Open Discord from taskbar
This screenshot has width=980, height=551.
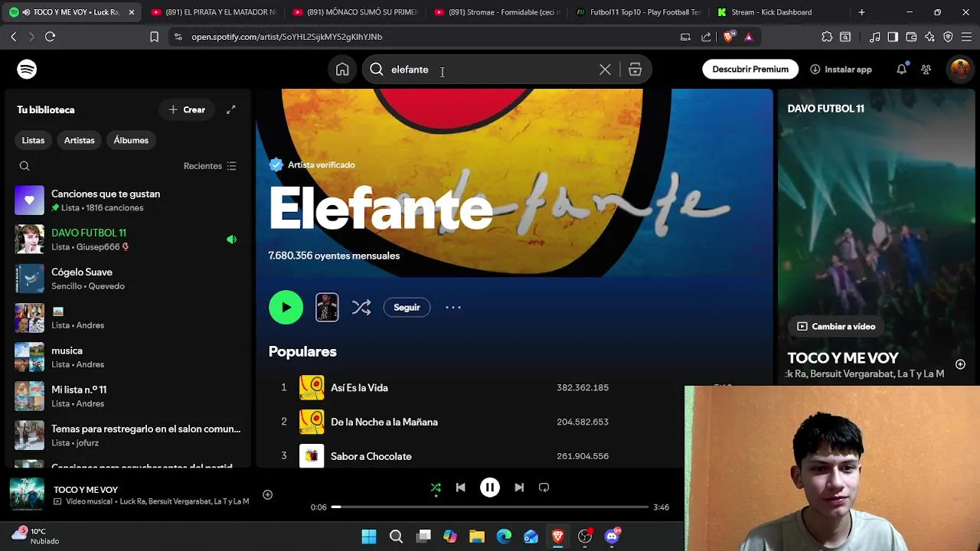[612, 536]
